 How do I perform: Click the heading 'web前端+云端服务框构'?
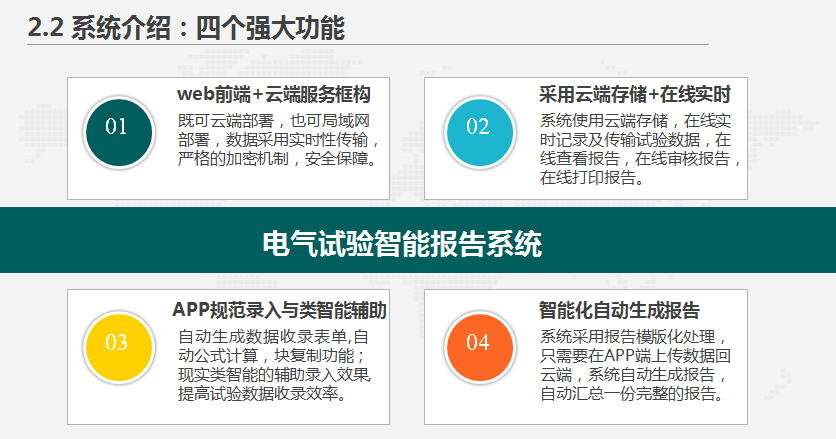click(x=274, y=95)
